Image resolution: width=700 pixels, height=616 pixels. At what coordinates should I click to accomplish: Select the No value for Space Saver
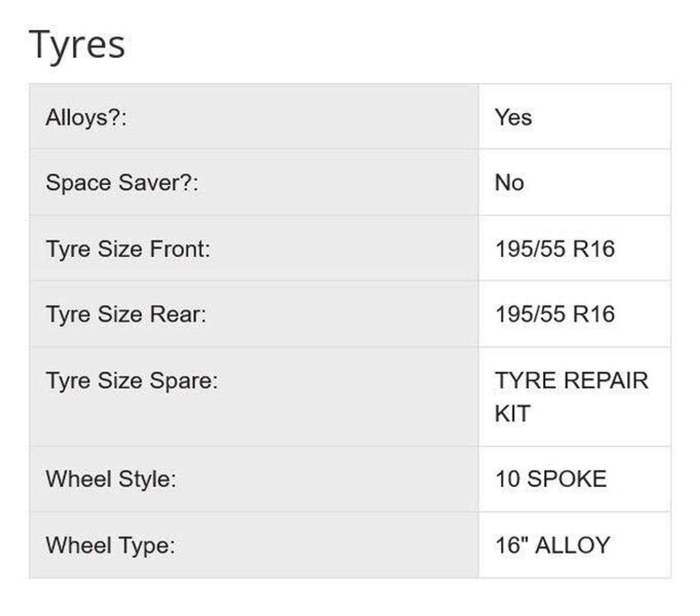point(509,183)
